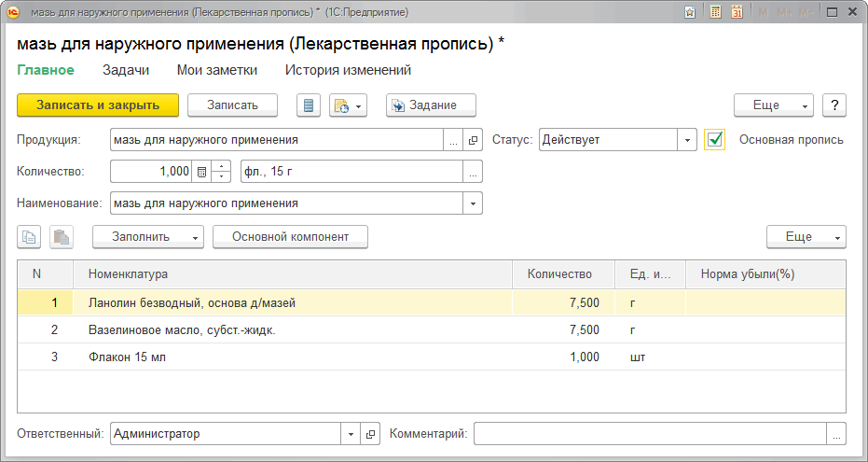Click the Записать и закрыть button

pos(98,105)
